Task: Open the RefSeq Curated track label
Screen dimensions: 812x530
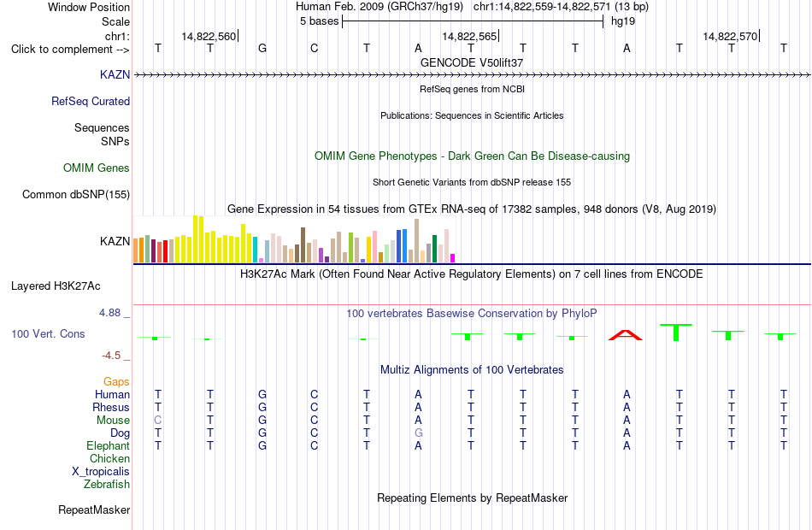Action: pyautogui.click(x=90, y=101)
